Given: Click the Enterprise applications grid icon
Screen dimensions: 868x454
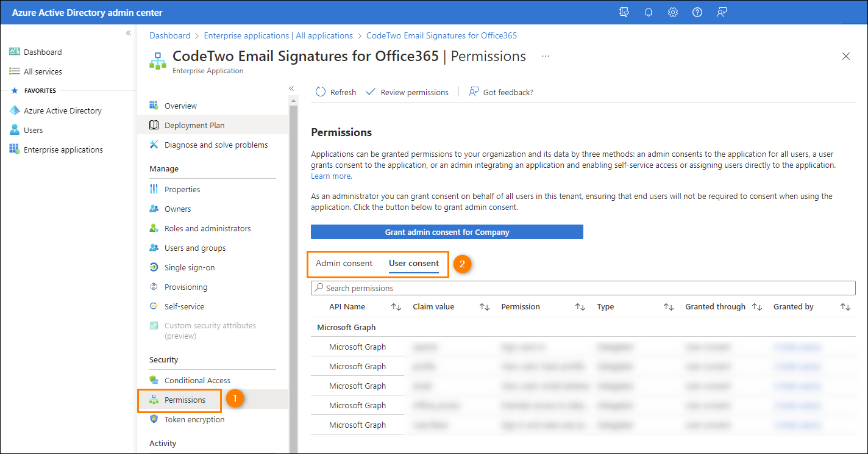Looking at the screenshot, I should [x=15, y=150].
